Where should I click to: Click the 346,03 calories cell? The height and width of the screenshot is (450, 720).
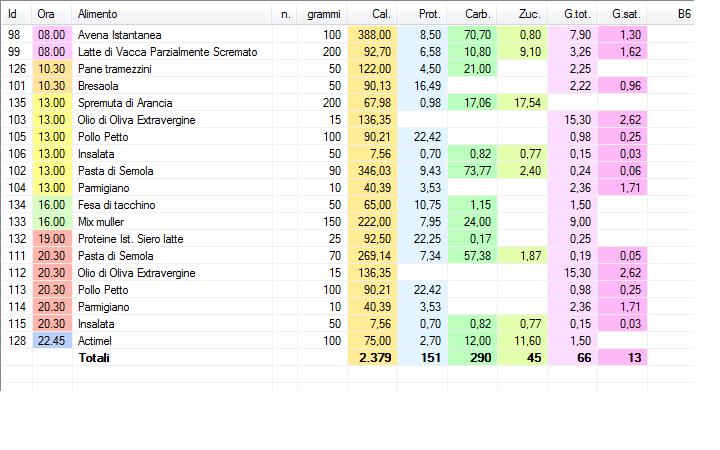(x=372, y=171)
